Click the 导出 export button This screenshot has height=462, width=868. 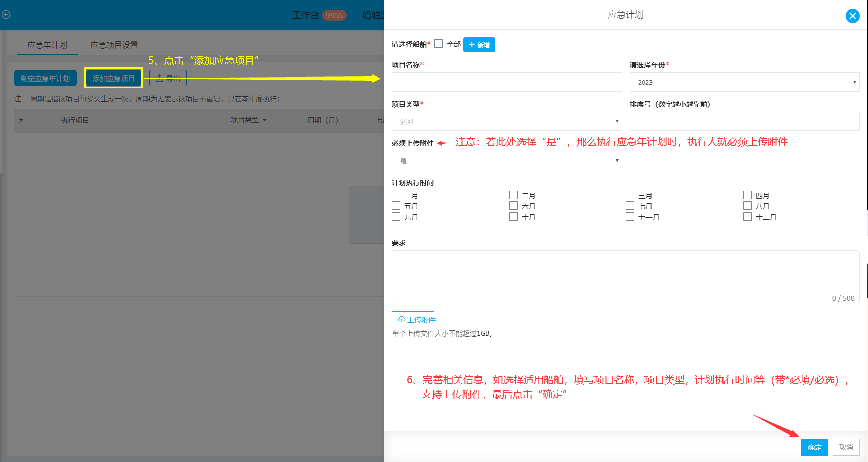(168, 78)
